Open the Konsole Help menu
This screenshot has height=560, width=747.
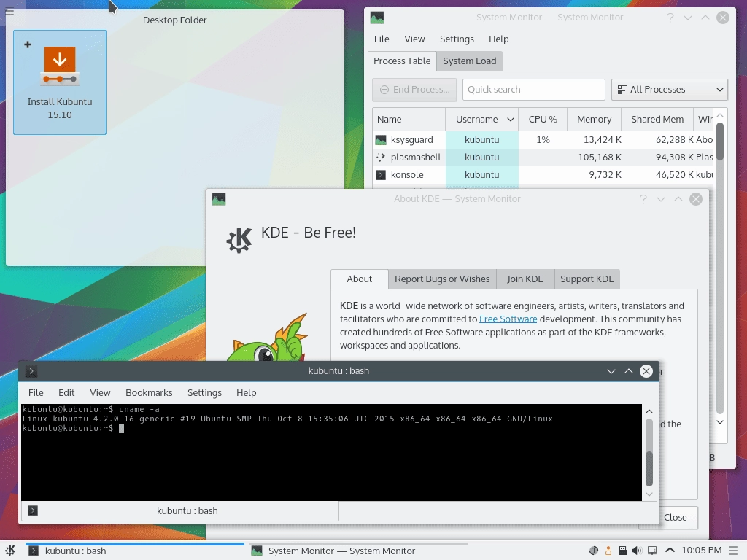click(247, 393)
